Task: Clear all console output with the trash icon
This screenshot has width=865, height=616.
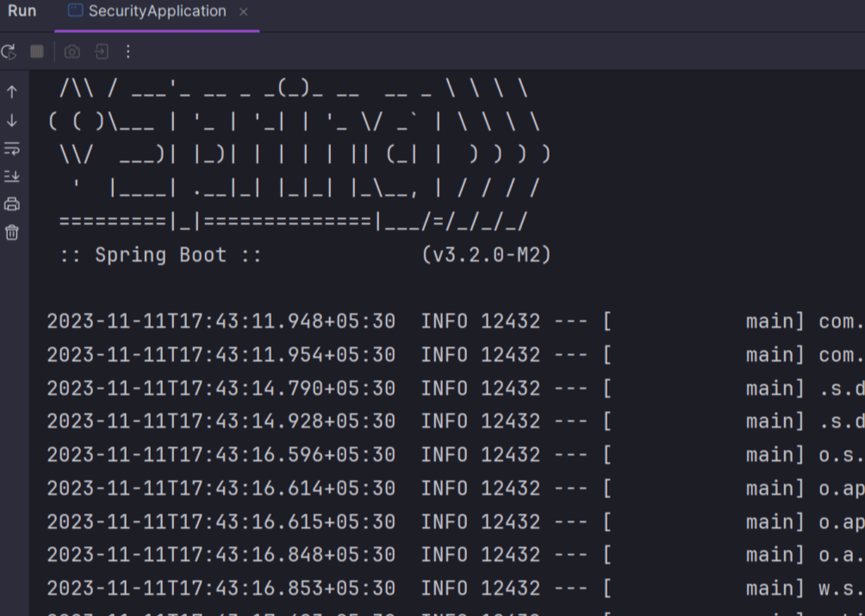Action: (x=12, y=232)
